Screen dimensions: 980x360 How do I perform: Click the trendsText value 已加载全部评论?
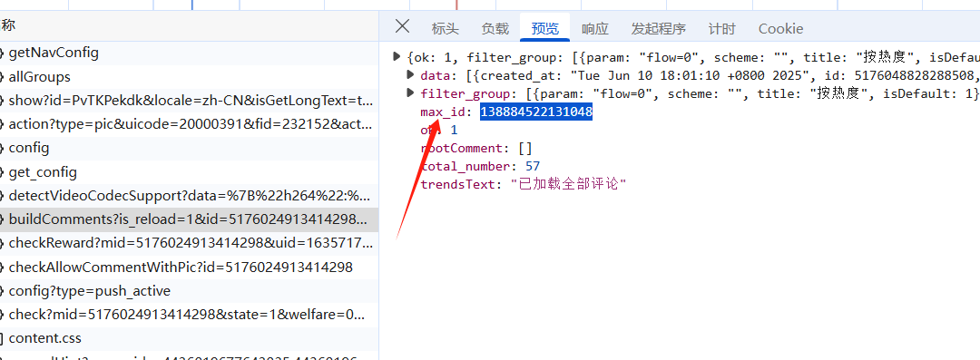point(569,184)
